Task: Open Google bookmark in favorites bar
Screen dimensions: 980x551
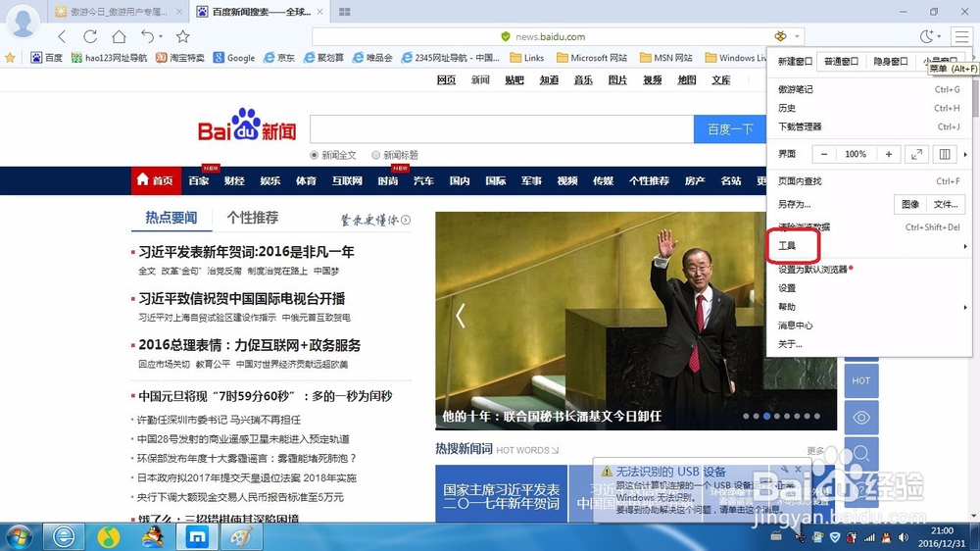Action: tap(234, 58)
